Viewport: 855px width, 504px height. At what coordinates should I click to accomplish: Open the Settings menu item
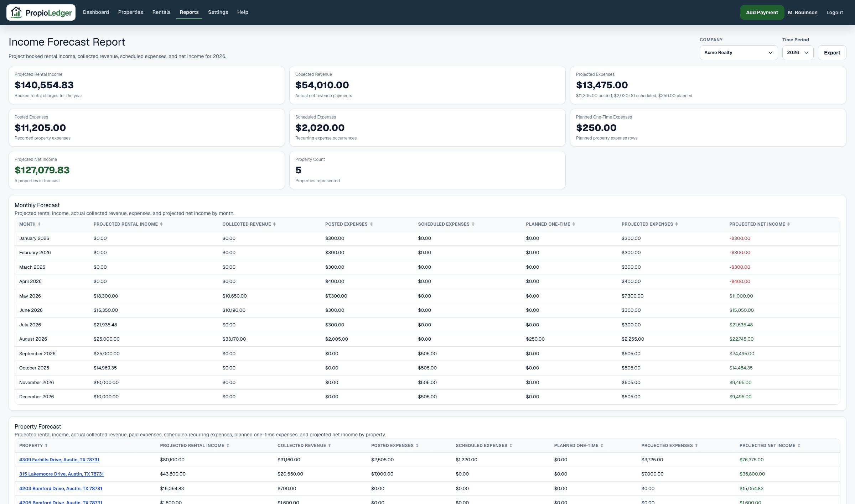[x=218, y=12]
